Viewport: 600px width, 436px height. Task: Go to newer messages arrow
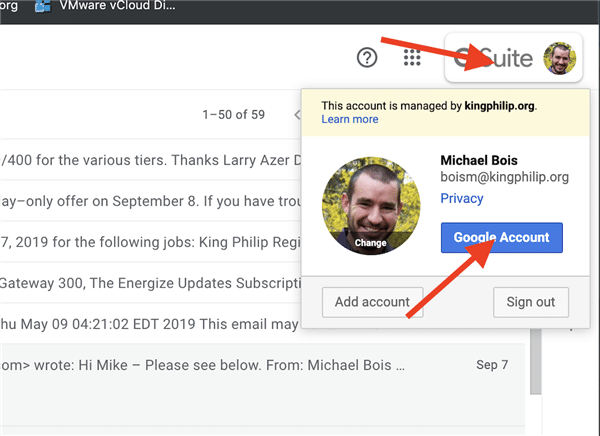tap(297, 114)
